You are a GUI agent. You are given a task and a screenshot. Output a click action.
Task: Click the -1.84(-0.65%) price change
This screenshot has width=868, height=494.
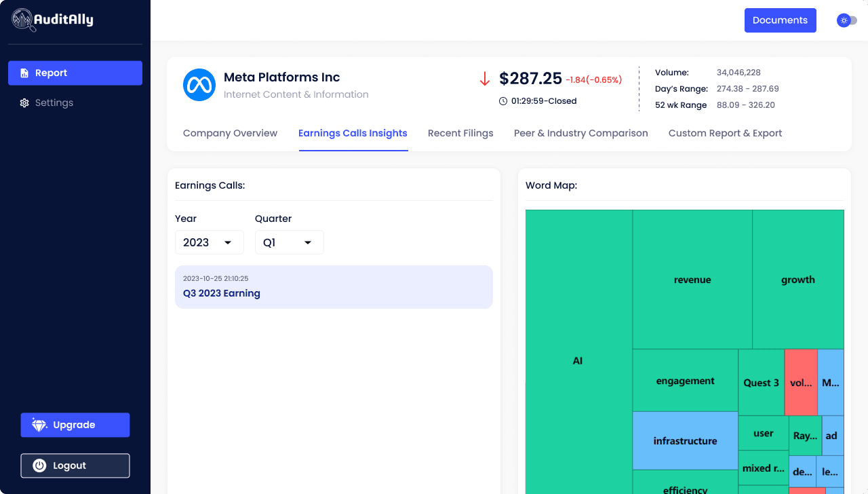tap(593, 80)
